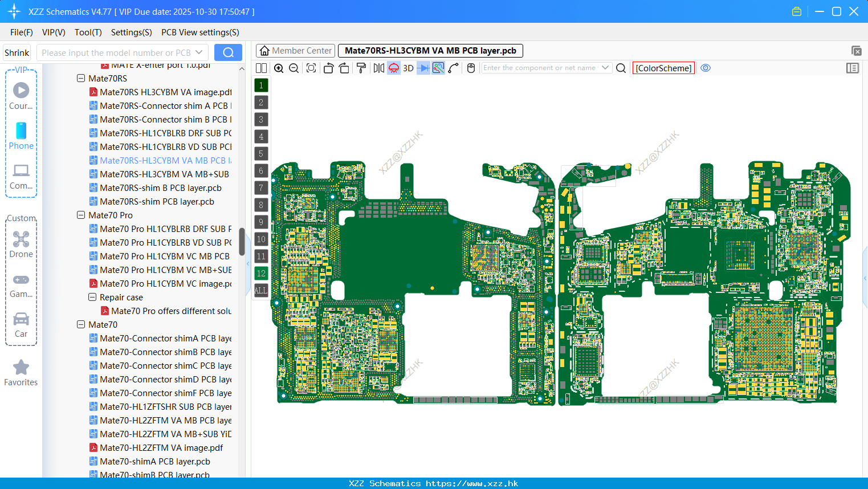The image size is (868, 489).
Task: Toggle the net trace highlight icon
Action: [438, 68]
